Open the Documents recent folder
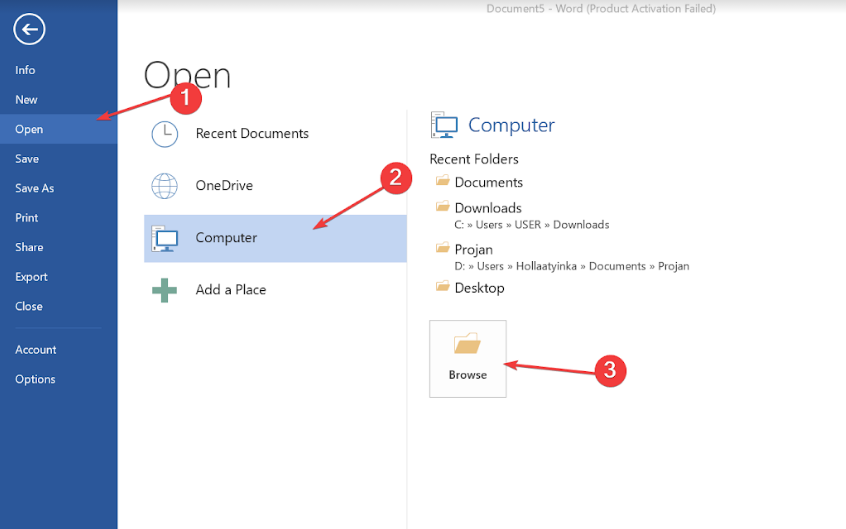The width and height of the screenshot is (846, 529). (x=488, y=182)
